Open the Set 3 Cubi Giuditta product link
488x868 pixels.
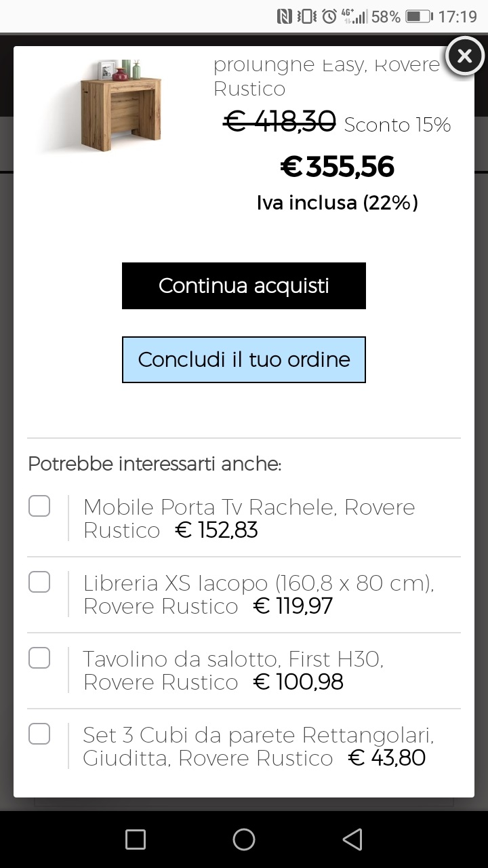coord(258,746)
